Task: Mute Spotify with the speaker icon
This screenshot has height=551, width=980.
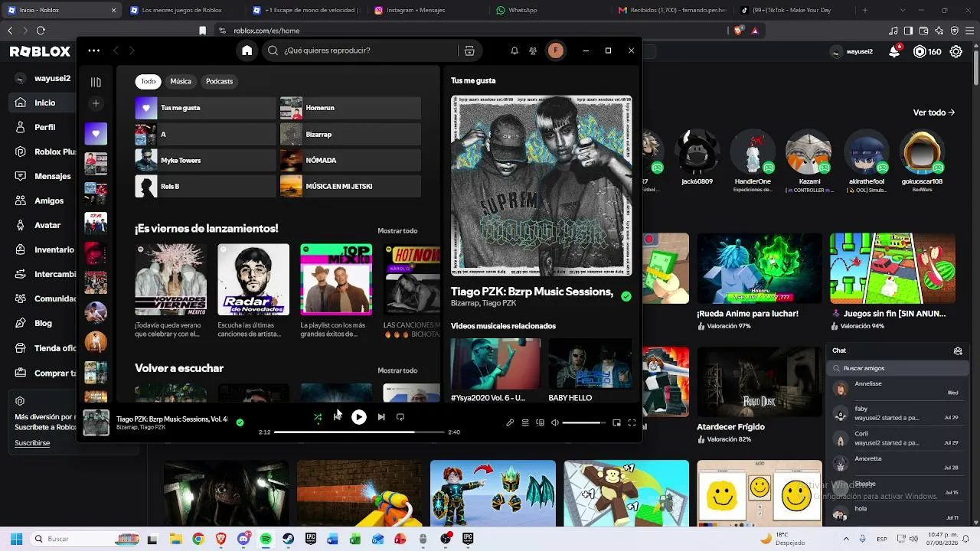Action: click(555, 422)
